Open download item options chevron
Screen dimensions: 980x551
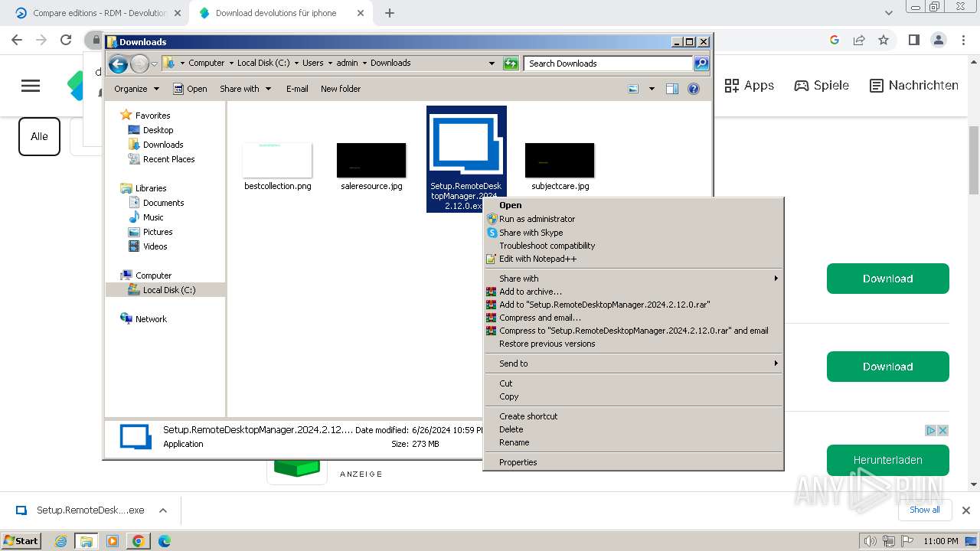click(162, 510)
